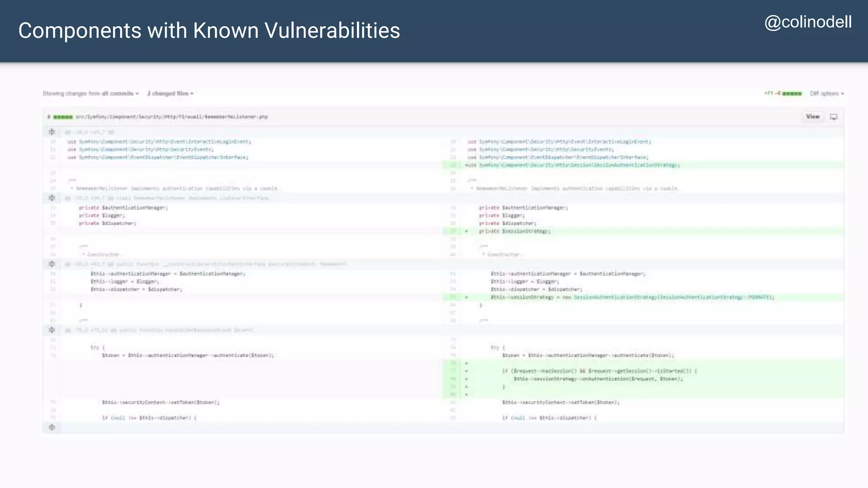This screenshot has width=868, height=488.
Task: Click the View file button
Action: click(812, 116)
